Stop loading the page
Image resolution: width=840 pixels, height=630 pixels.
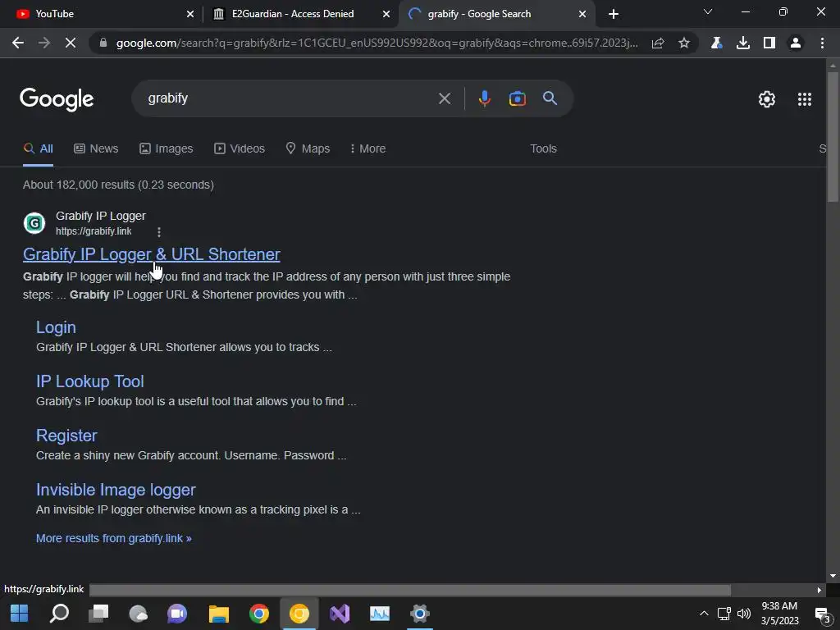click(71, 43)
